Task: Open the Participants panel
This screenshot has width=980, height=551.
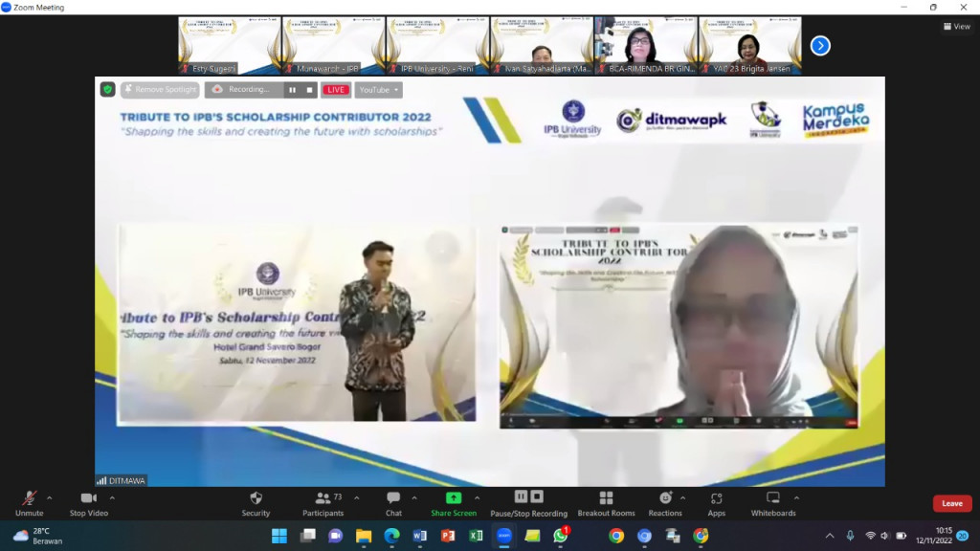Action: click(x=323, y=503)
